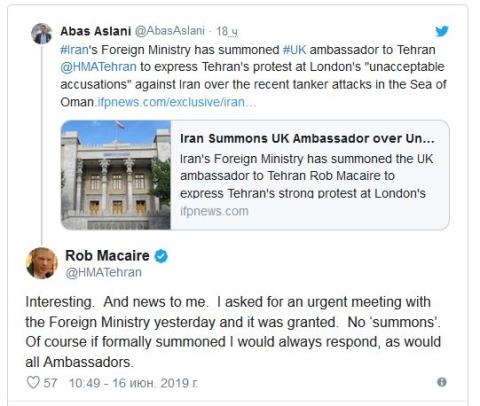Click the @AbasAslani handle
The width and height of the screenshot is (480, 406).
coord(169,31)
